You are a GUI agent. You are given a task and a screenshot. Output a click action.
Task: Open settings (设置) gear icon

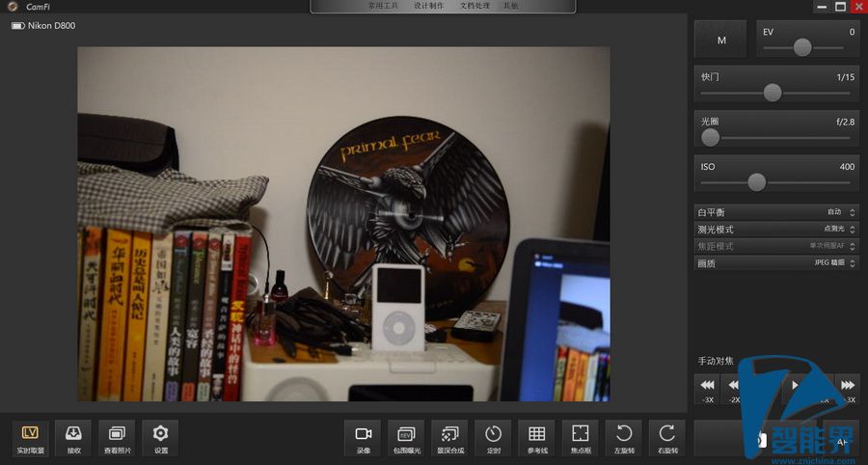(160, 438)
